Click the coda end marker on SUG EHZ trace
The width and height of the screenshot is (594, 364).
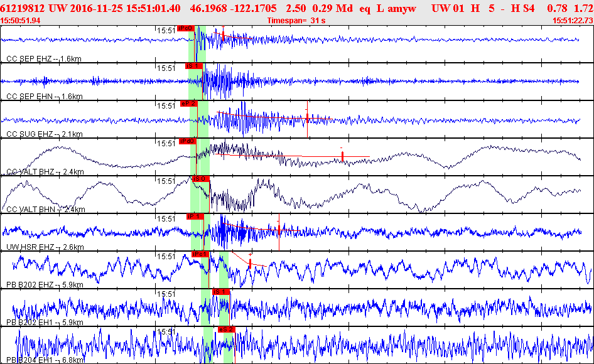point(307,117)
